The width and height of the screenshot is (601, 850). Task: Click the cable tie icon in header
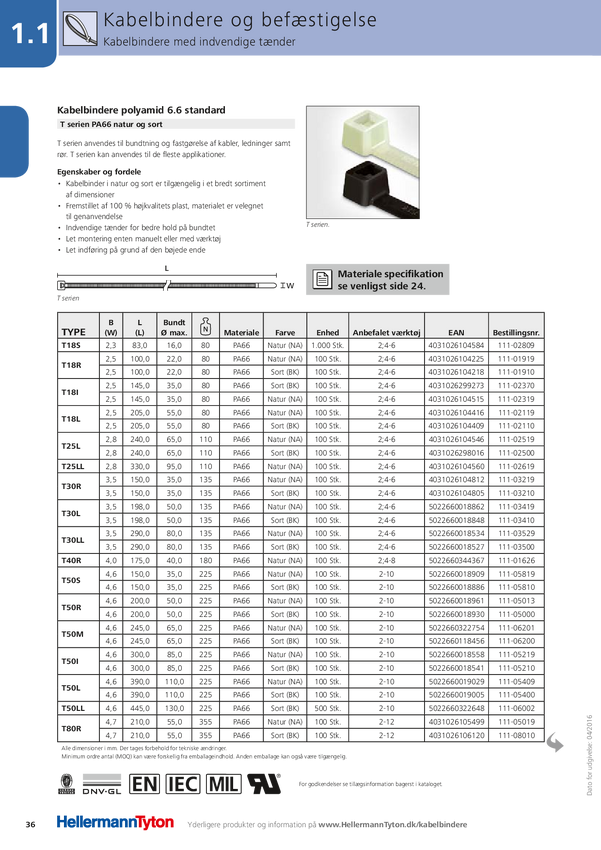80,29
